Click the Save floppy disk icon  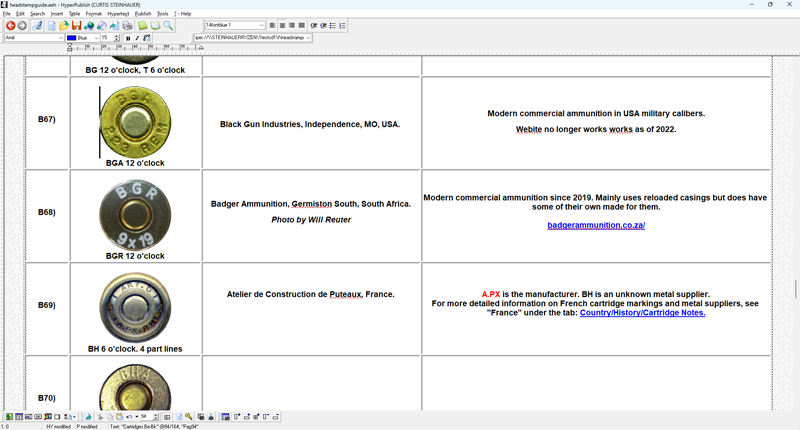pos(77,25)
